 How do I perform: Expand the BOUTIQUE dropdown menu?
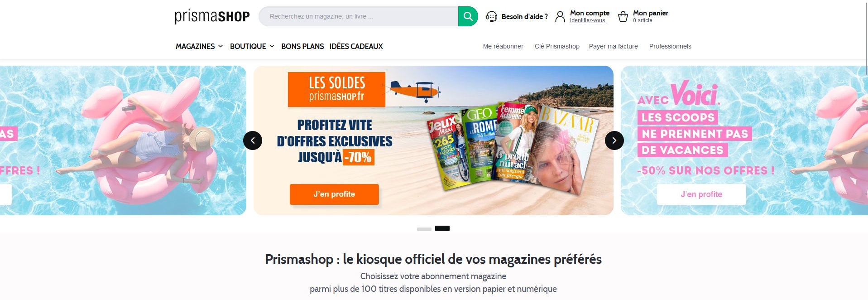pos(252,46)
